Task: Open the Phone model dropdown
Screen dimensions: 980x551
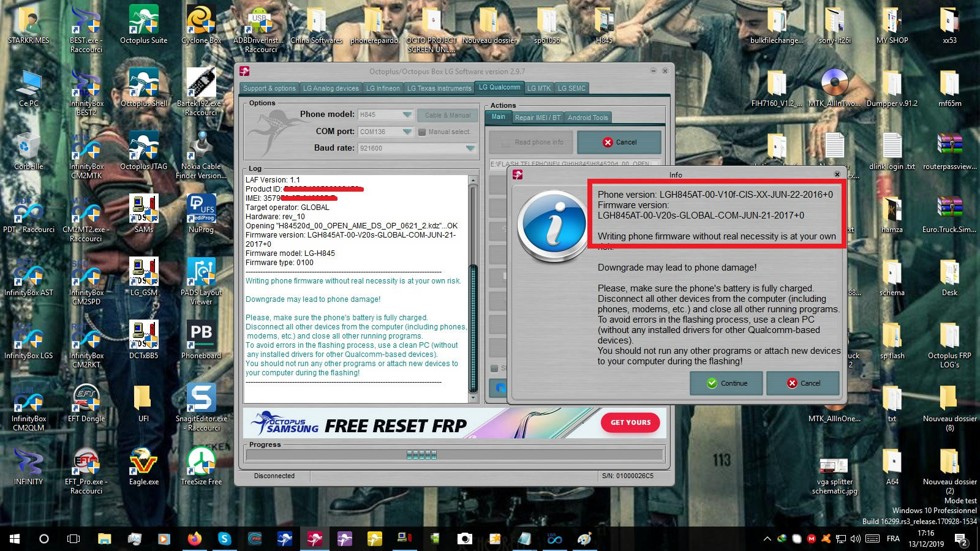Action: click(x=407, y=114)
